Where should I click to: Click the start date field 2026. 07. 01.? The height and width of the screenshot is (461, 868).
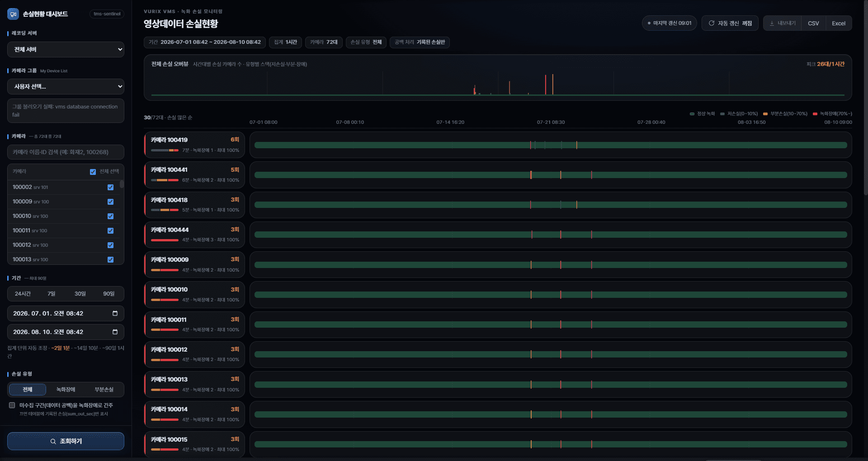[x=66, y=313]
